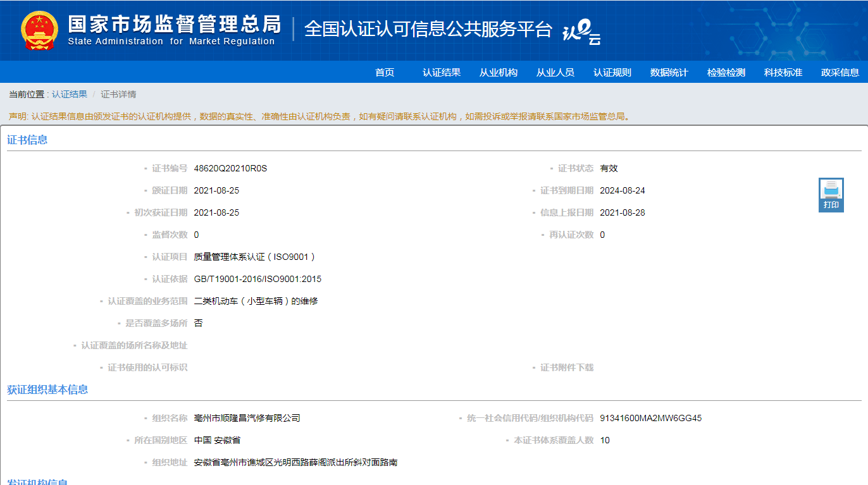
Task: Click the 全国认证认可信息公共服务平台 heading
Action: pos(428,29)
